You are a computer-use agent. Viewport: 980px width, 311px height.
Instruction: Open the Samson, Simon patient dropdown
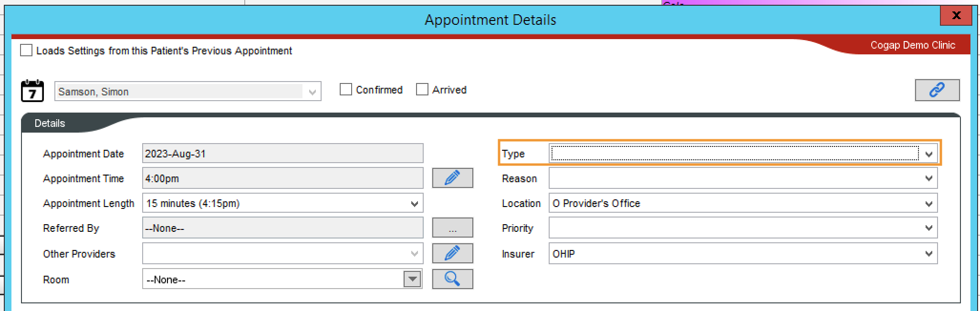[188, 91]
